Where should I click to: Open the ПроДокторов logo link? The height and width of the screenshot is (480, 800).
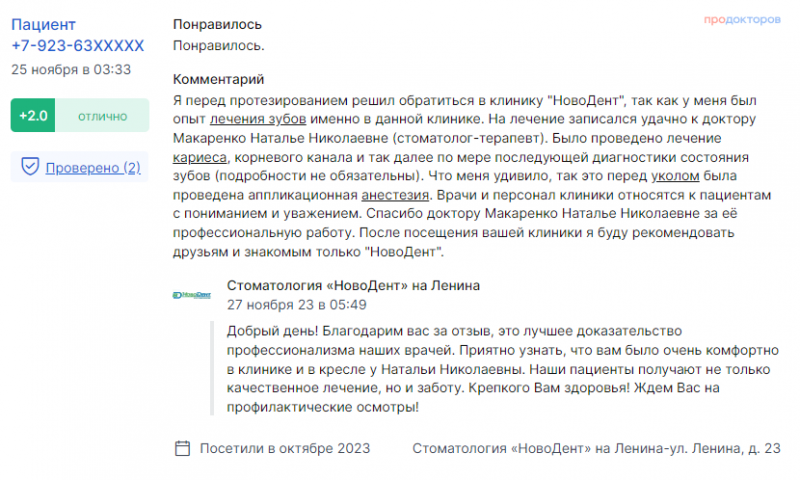pos(742,19)
